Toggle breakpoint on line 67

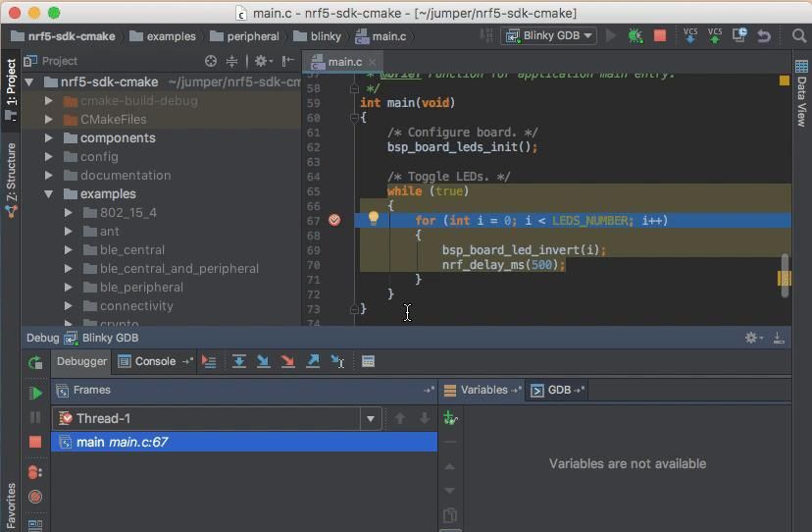(334, 221)
